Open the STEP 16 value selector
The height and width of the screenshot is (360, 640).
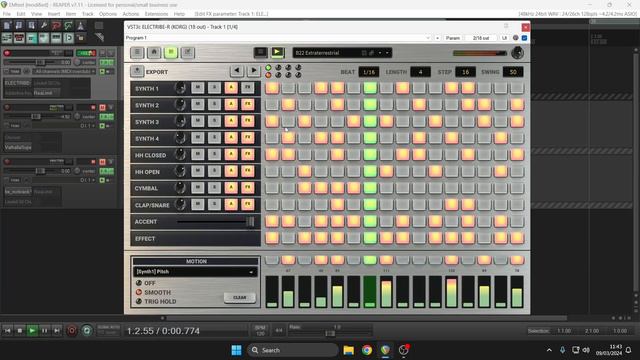pos(465,72)
